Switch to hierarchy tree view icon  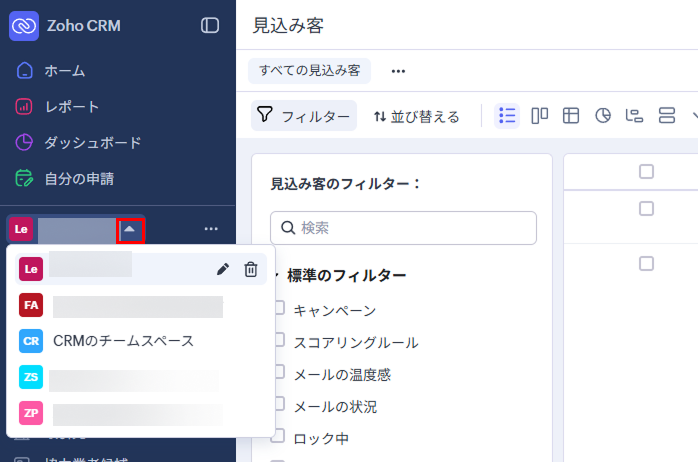(x=634, y=116)
